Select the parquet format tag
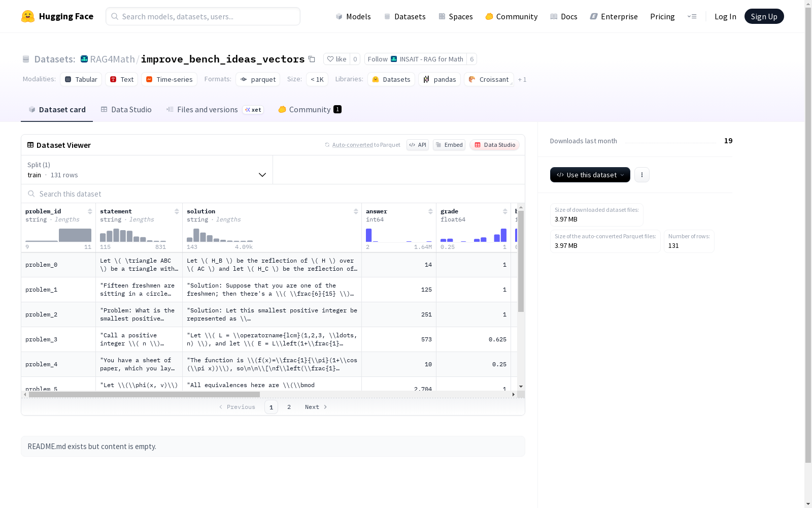The width and height of the screenshot is (812, 508). 258,79
